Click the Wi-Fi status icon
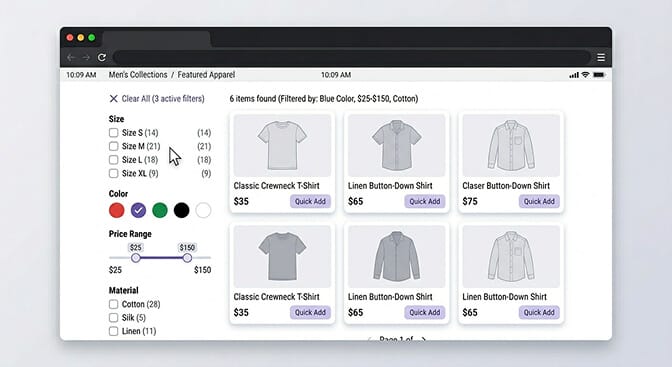The image size is (672, 367). coord(585,75)
